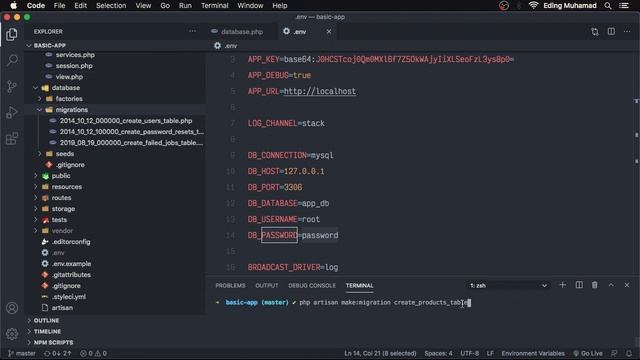Synchronize changes 0↓ 2↑ in status bar
The image size is (640, 360).
click(x=58, y=353)
